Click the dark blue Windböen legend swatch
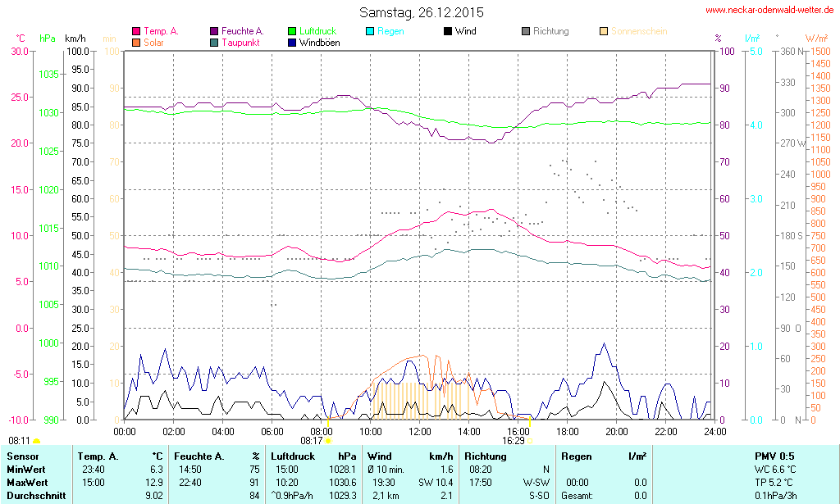 (292, 42)
